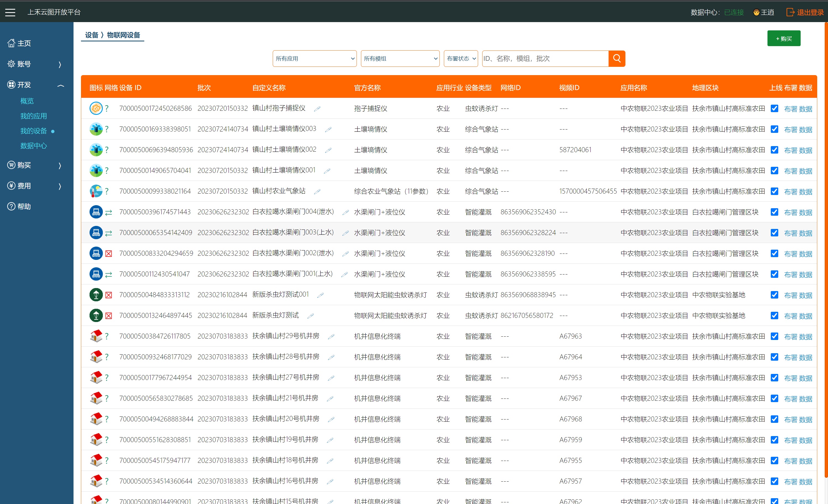Expand the 购买 sidebar menu
Screen dimensions: 828x504
click(x=37, y=165)
